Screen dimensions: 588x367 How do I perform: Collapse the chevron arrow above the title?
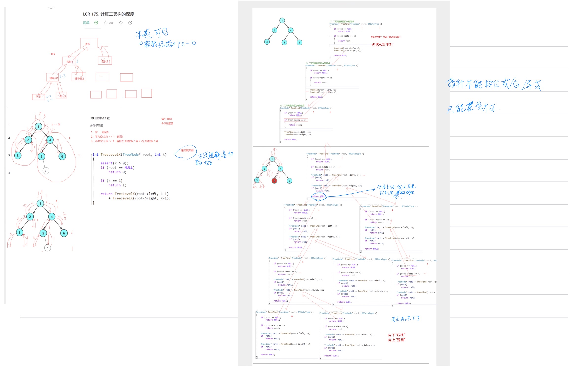click(x=51, y=7)
